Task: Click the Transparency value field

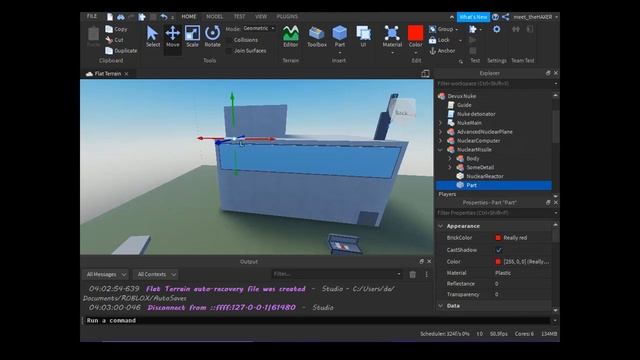Action: click(522, 294)
